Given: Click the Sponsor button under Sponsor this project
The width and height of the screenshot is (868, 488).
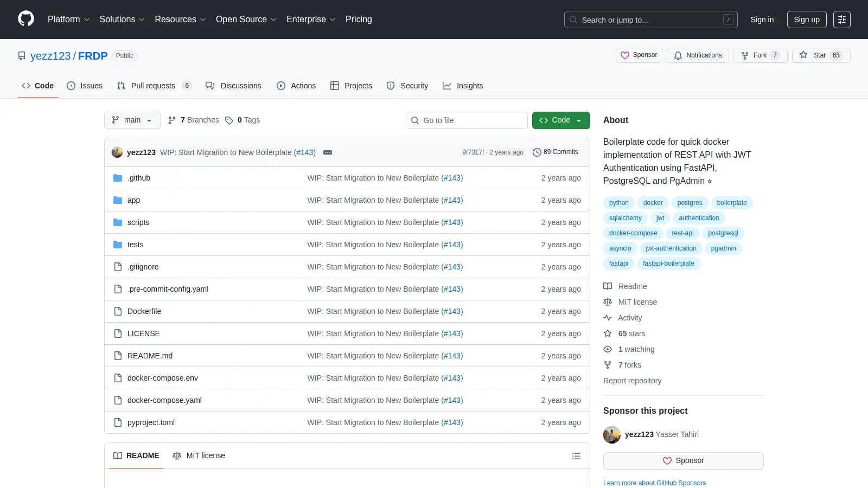Looking at the screenshot, I should 684,461.
